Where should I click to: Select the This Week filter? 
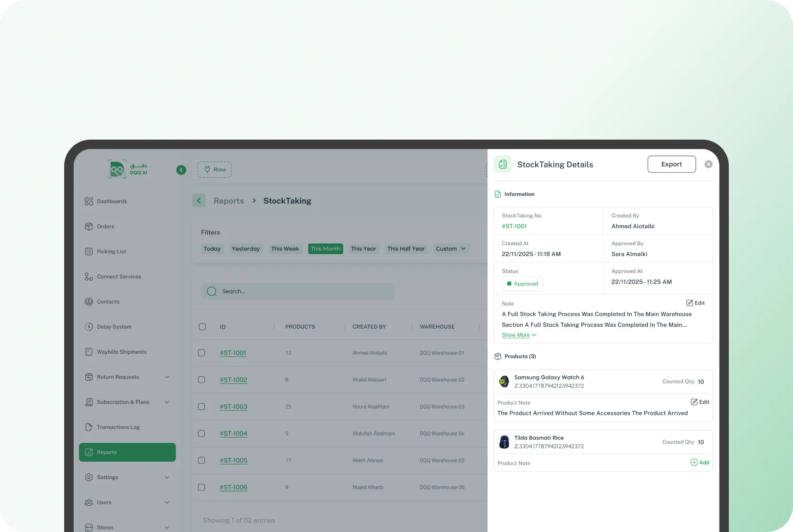pos(285,249)
